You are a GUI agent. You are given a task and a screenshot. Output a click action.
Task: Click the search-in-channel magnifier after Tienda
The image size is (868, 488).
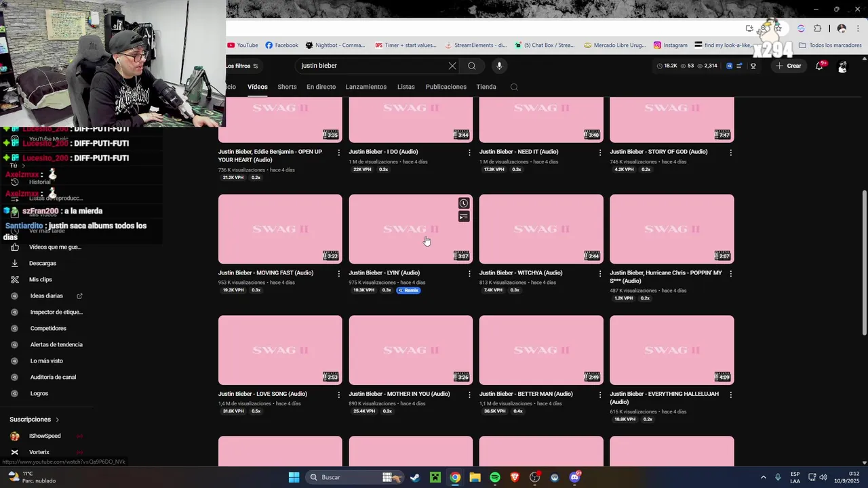click(x=514, y=87)
